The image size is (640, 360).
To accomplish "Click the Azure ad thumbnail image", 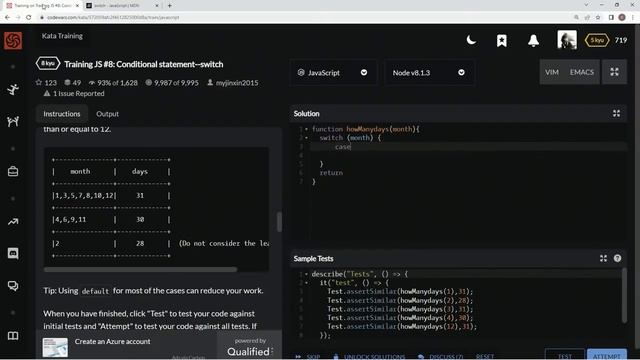I will coord(55,347).
